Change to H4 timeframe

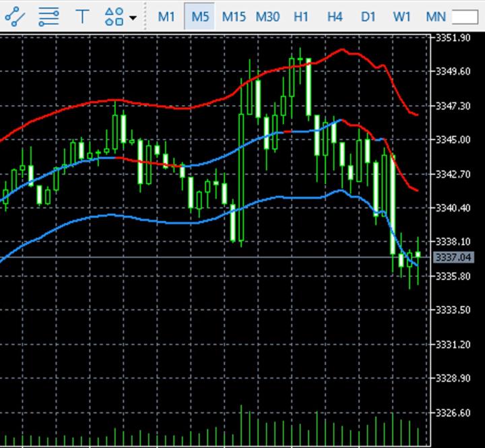[x=335, y=16]
